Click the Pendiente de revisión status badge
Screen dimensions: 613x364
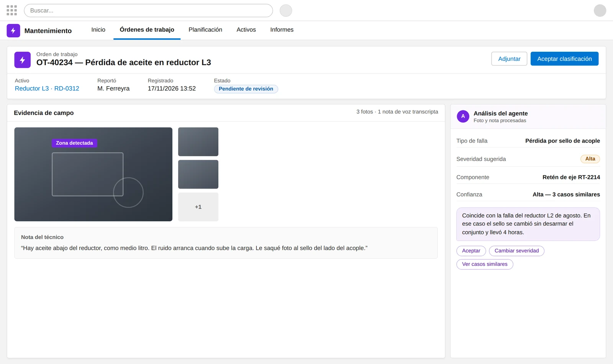(x=246, y=89)
